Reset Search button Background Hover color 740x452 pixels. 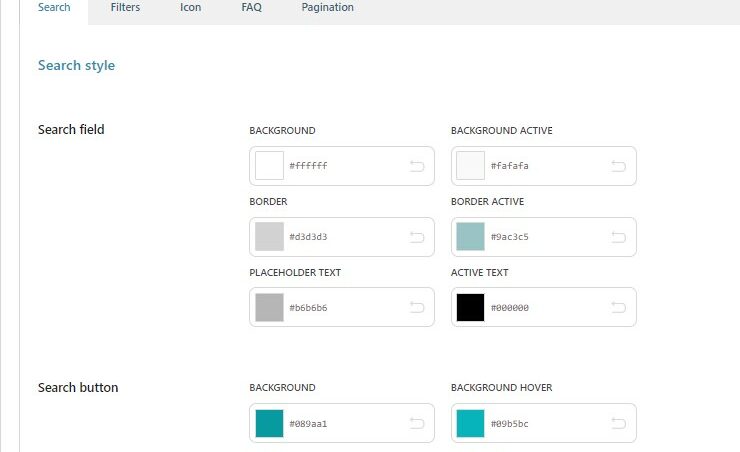(619, 424)
